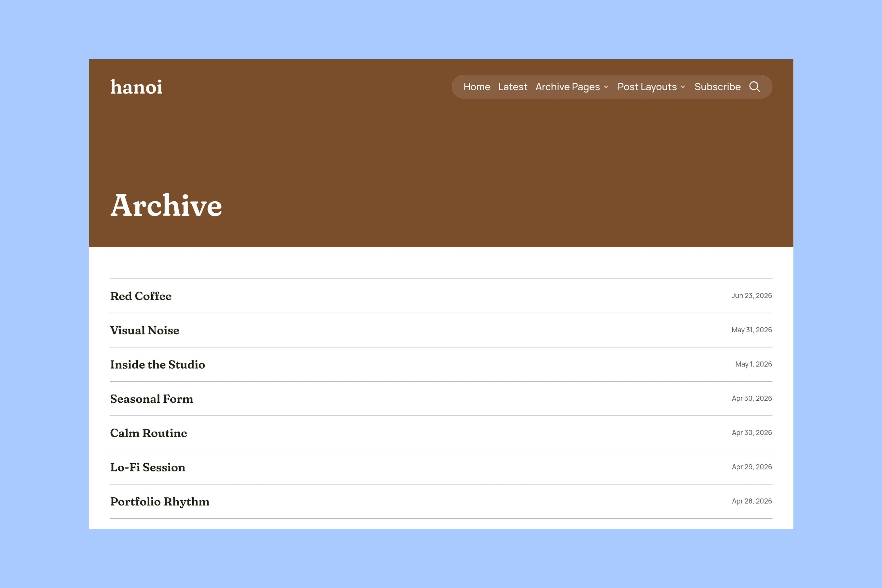The image size is (882, 588).
Task: Expand the Post Layouts chevron
Action: [683, 87]
